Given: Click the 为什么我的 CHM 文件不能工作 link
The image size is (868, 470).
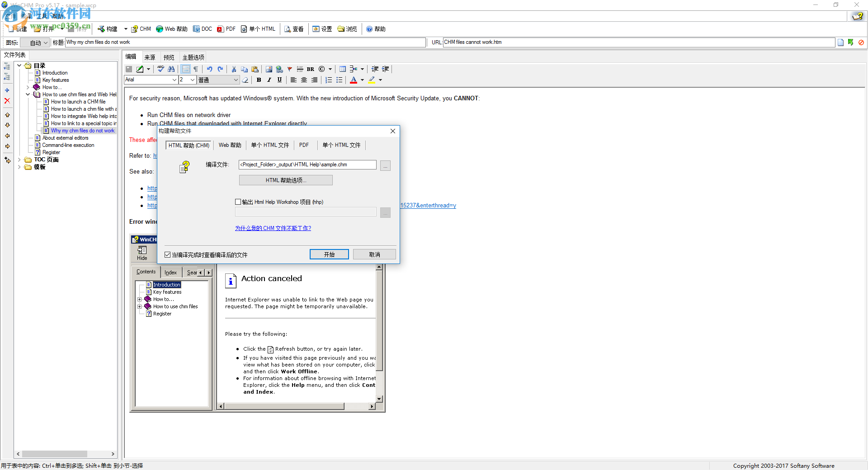Looking at the screenshot, I should click(x=273, y=228).
